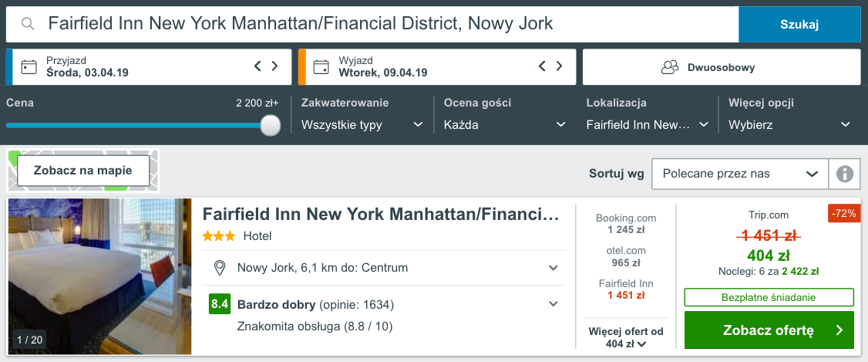Image resolution: width=868 pixels, height=362 pixels.
Task: Click Nowy Jork, 6,1 km do: Centrum
Action: tap(322, 268)
